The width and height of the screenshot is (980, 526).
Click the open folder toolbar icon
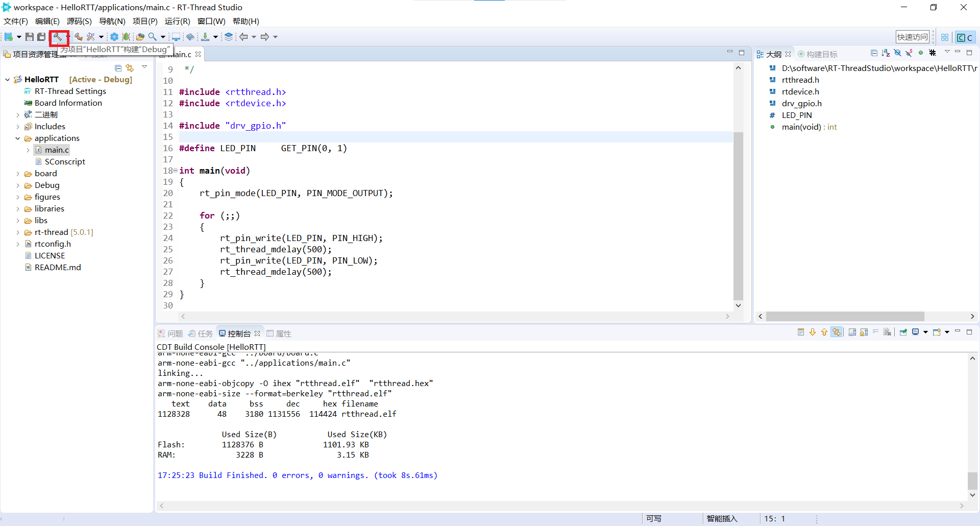click(140, 37)
